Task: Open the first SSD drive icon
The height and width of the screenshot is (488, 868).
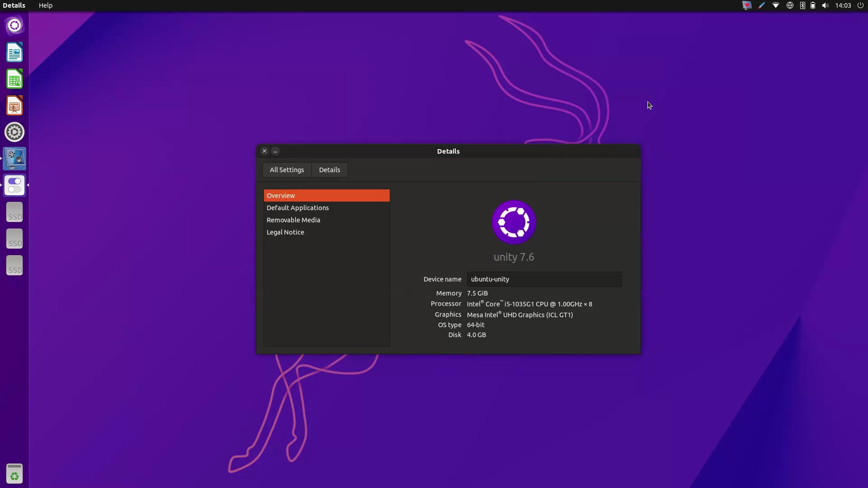Action: coord(14,212)
